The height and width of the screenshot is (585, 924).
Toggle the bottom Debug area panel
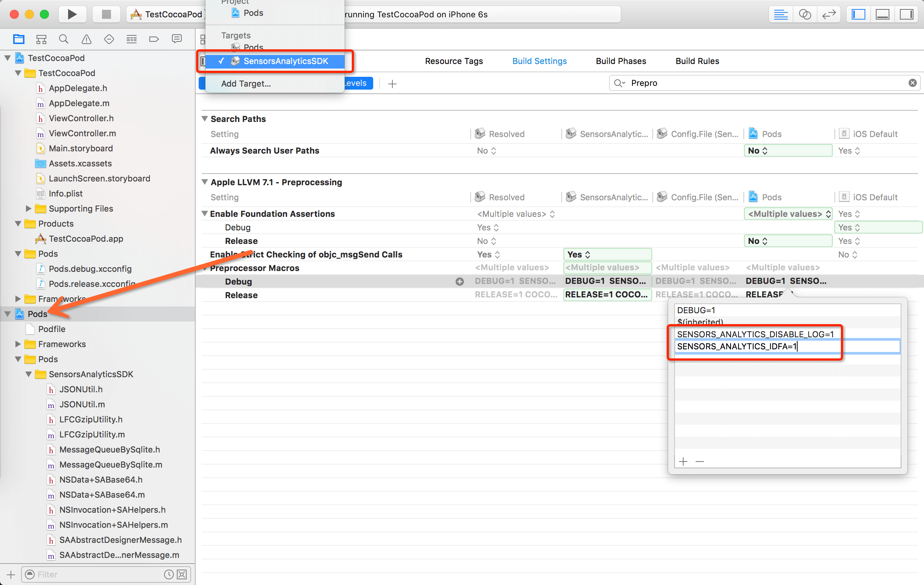883,15
